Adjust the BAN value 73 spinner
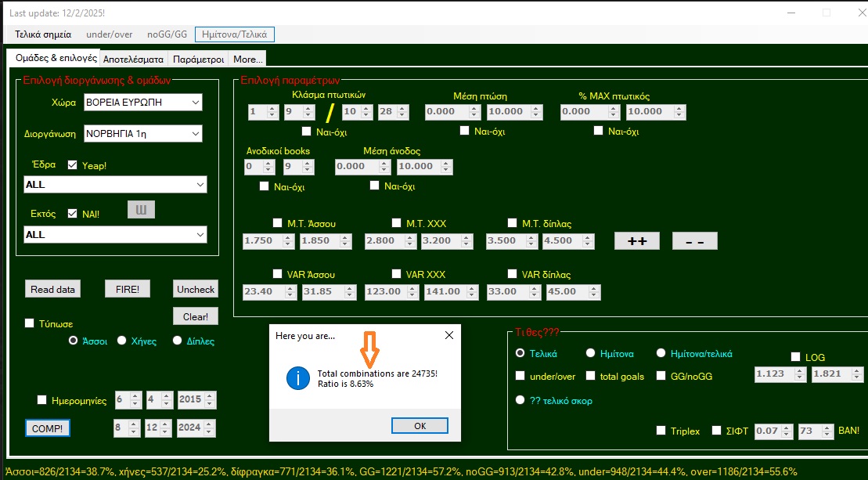Screen dimensions: 868x480 pyautogui.click(x=828, y=431)
